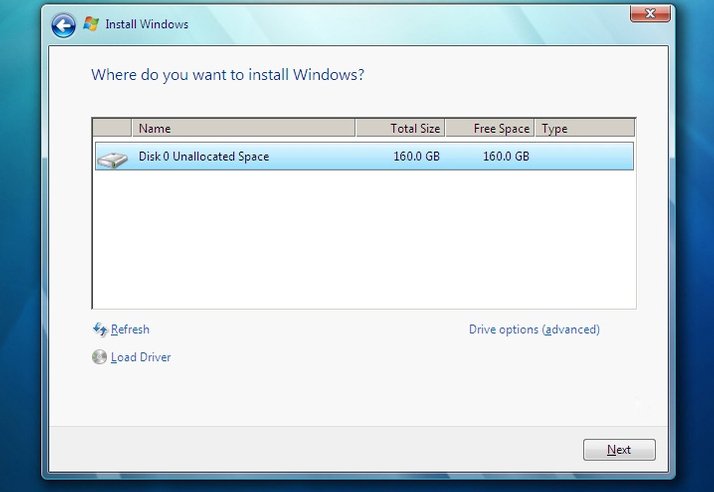Show Drive options (advanced)
714x492 pixels.
(534, 329)
